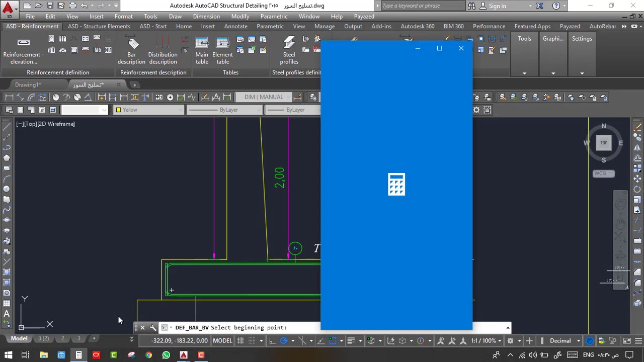Switch to ASD - Structure Elements ribbon tab
Viewport: 644px width, 362px height.
point(99,26)
